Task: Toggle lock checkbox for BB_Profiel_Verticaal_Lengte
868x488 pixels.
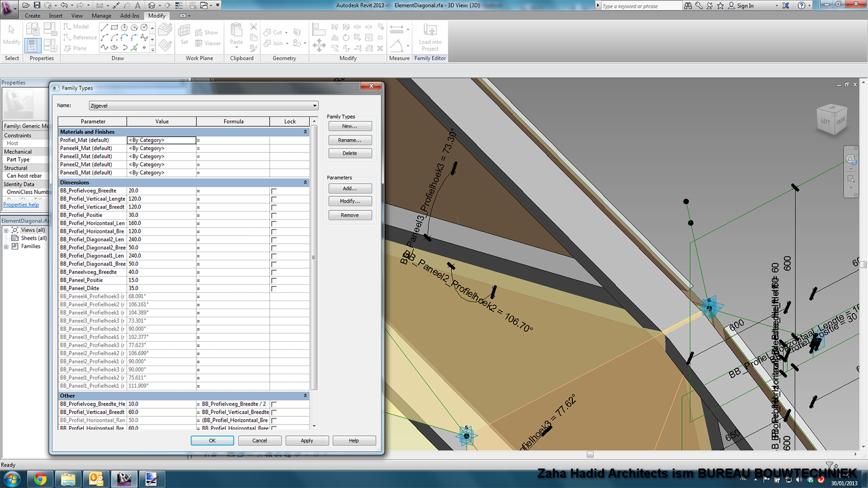Action: 274,199
